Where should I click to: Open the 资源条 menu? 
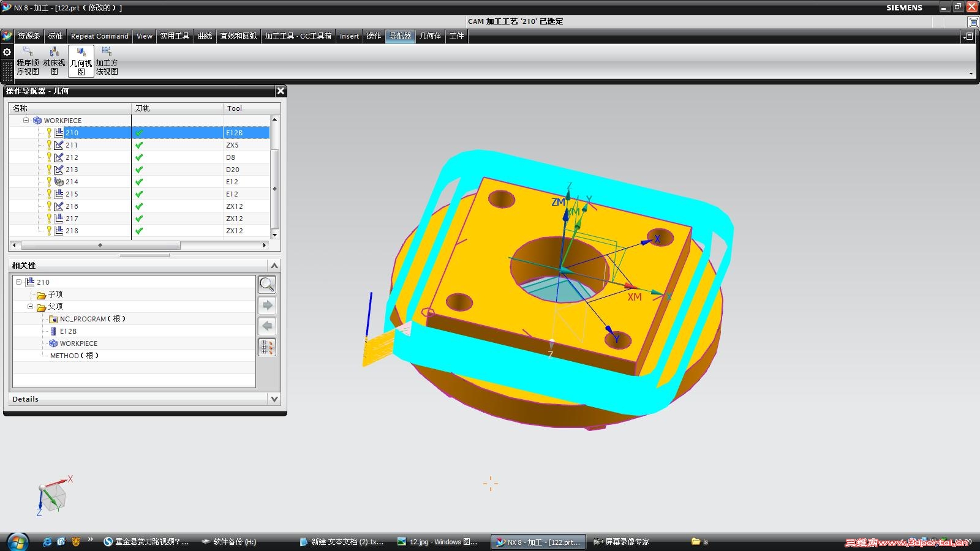(28, 36)
